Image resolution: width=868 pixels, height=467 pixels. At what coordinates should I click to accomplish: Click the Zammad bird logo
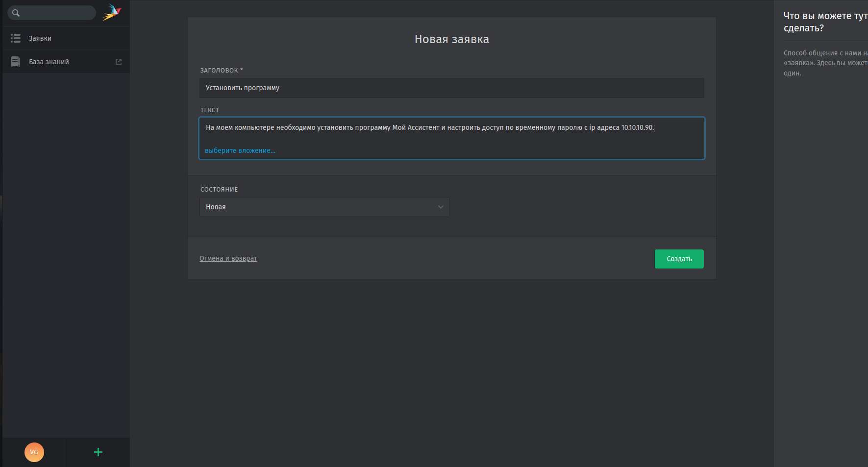(x=112, y=13)
